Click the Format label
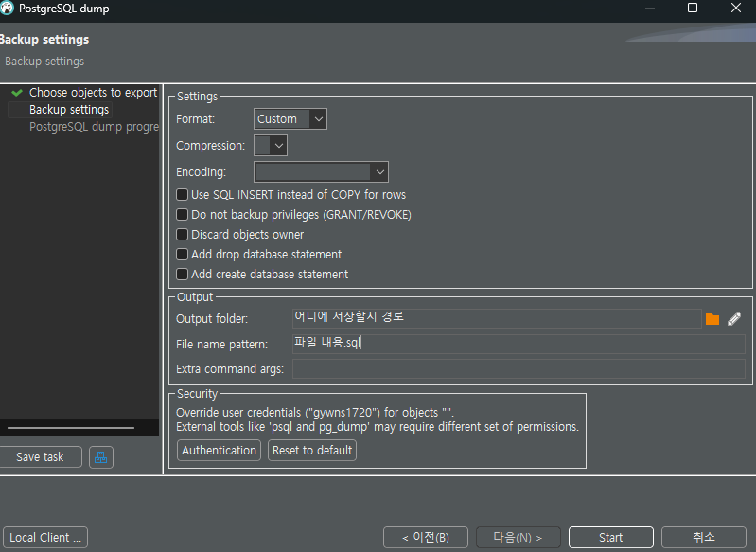This screenshot has height=552, width=756. 195,118
